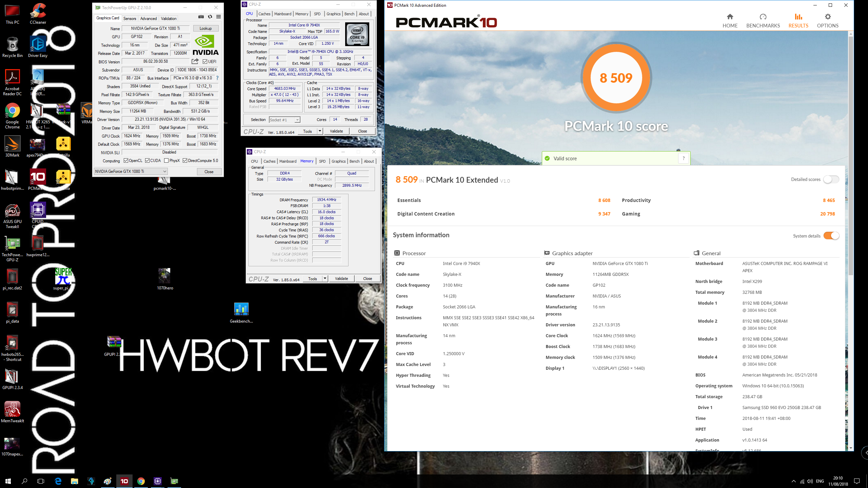The image size is (868, 488).
Task: Open the OPTIONS gear icon
Action: (x=828, y=17)
